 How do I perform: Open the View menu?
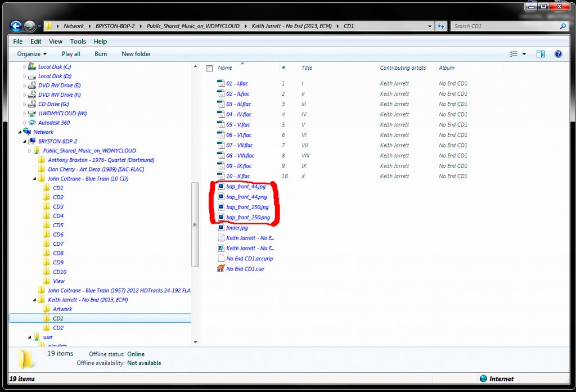[56, 42]
